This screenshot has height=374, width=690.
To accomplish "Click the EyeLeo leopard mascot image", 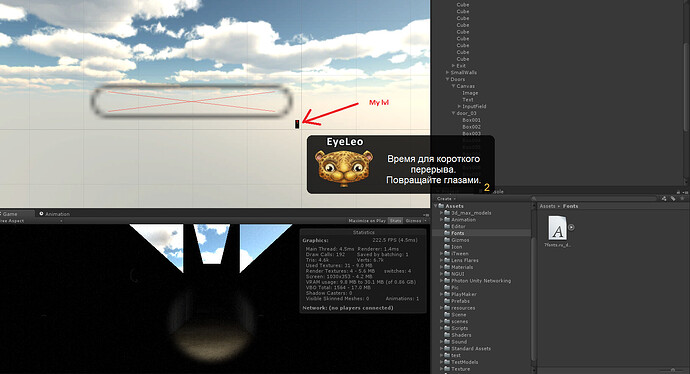I will click(344, 169).
